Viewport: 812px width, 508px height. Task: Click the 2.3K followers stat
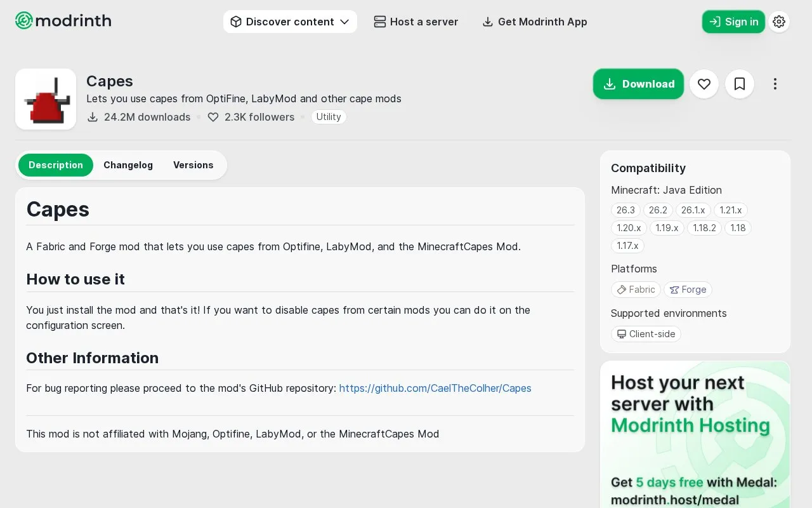click(x=251, y=117)
